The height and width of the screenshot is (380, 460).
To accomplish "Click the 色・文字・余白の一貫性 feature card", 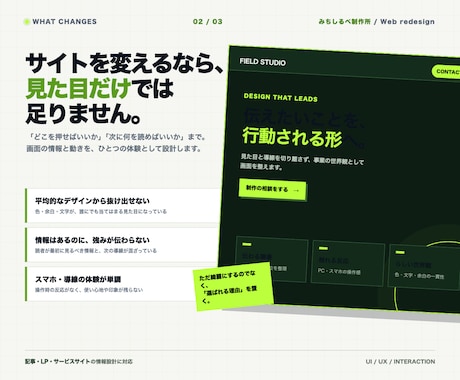I will coord(424,267).
